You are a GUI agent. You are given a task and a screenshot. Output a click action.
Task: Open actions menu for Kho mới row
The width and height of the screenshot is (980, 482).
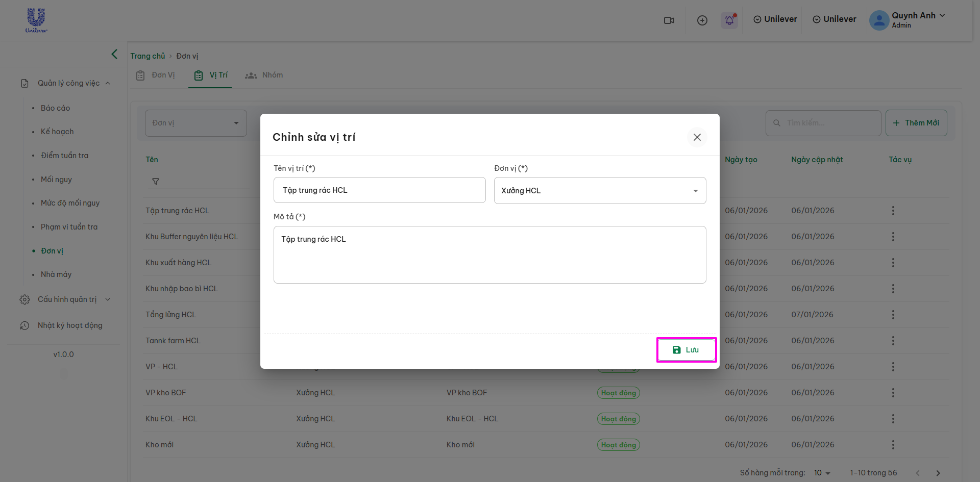(893, 445)
